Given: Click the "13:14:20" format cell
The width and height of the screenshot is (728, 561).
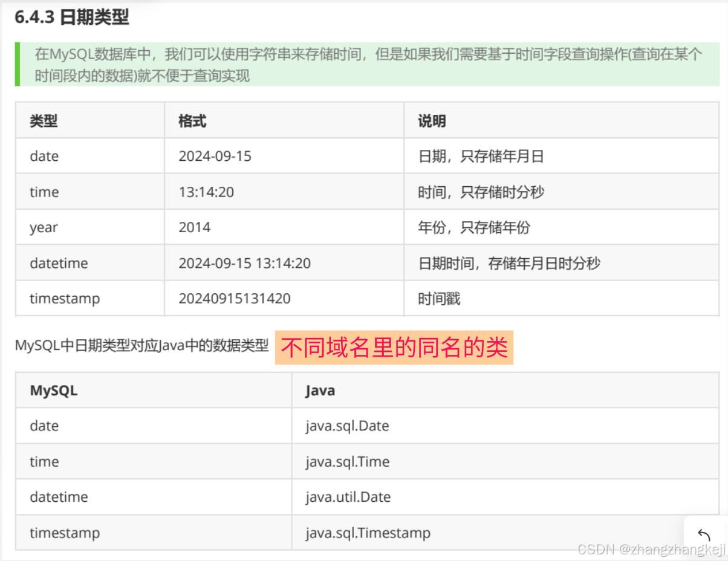Looking at the screenshot, I should point(284,192).
